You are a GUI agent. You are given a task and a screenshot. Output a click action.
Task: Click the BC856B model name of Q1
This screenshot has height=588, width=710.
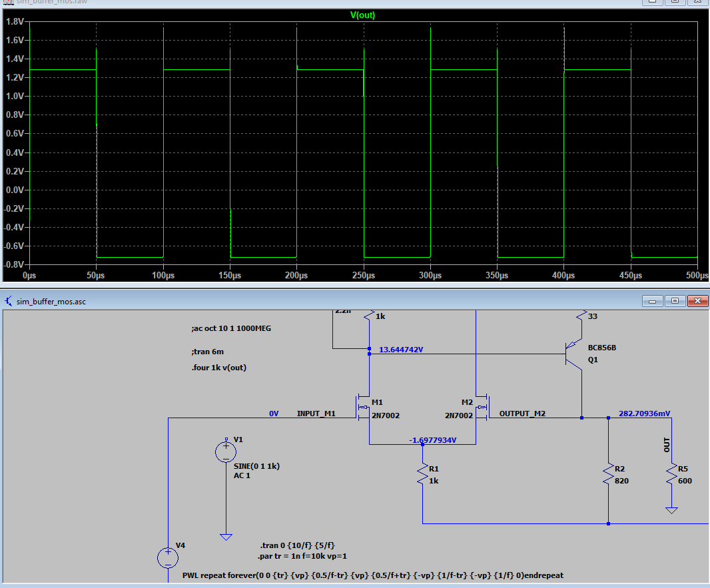click(x=602, y=348)
